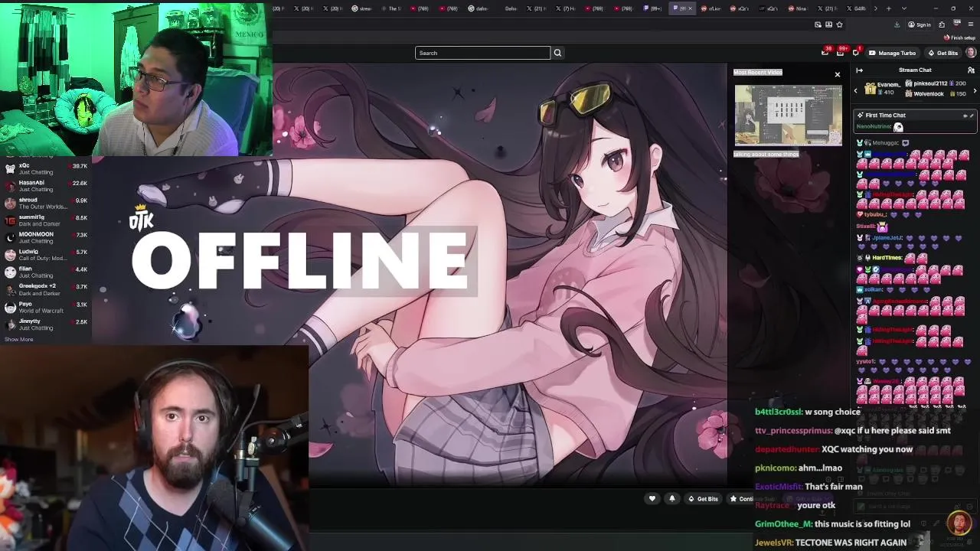Open the most recent video thumbnail
The height and width of the screenshot is (551, 980).
[x=788, y=115]
